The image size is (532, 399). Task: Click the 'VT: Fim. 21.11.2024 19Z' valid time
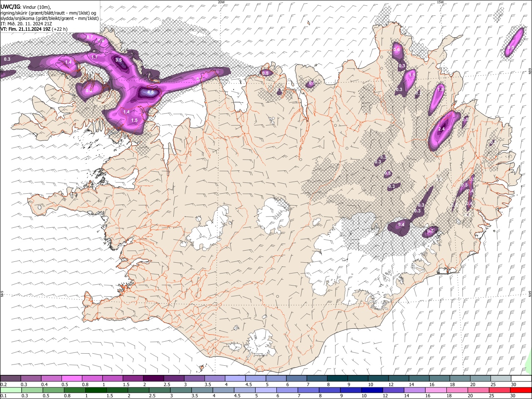pyautogui.click(x=25, y=29)
